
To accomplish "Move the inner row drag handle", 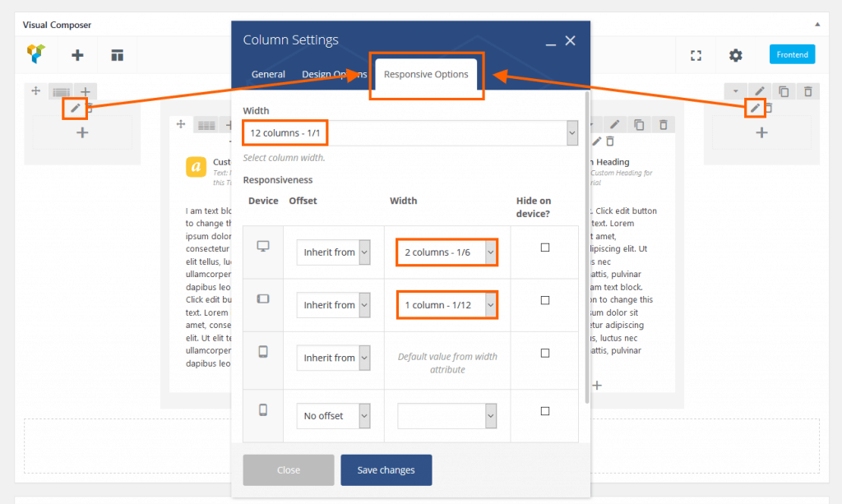I will pos(181,124).
